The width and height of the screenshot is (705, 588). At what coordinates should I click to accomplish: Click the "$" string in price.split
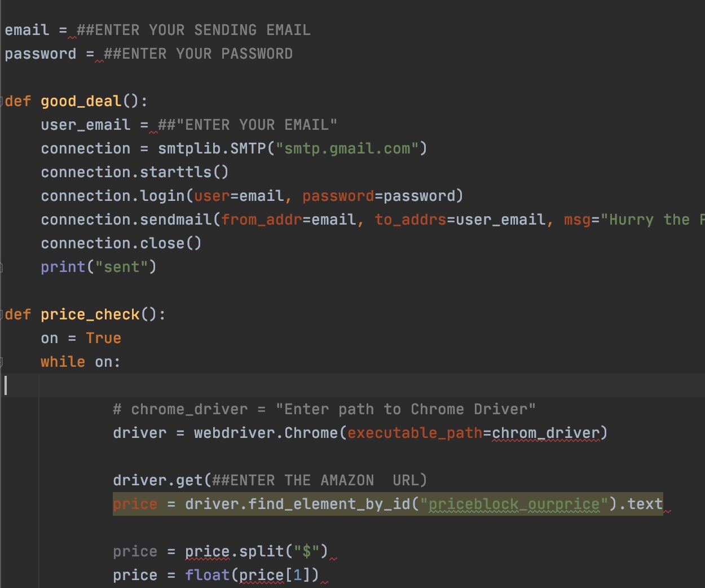[x=306, y=551]
